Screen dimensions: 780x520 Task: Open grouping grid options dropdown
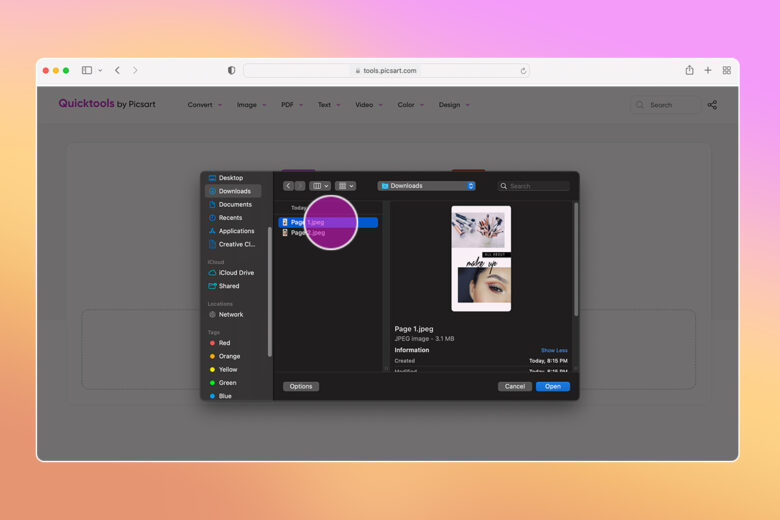coord(346,186)
